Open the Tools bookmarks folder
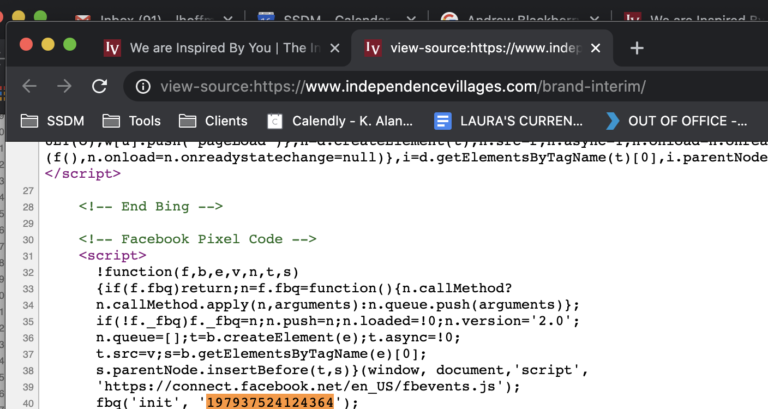This screenshot has width=768, height=409. [131, 121]
